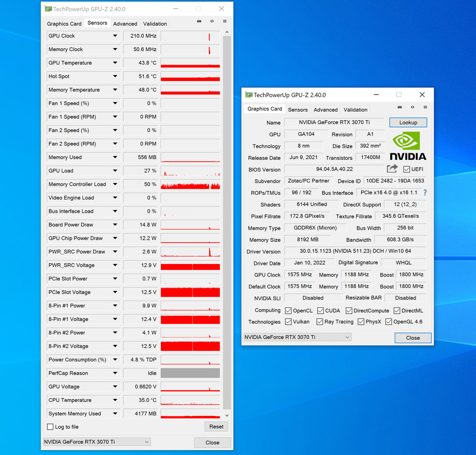Screen dimensions: 476x455
Task: Click GPU-Z app icon in Graphics Card window title bar
Action: point(249,95)
